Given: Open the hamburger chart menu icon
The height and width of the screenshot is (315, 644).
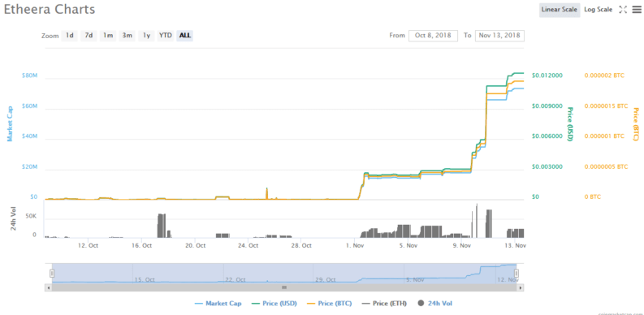Looking at the screenshot, I should coord(636,10).
